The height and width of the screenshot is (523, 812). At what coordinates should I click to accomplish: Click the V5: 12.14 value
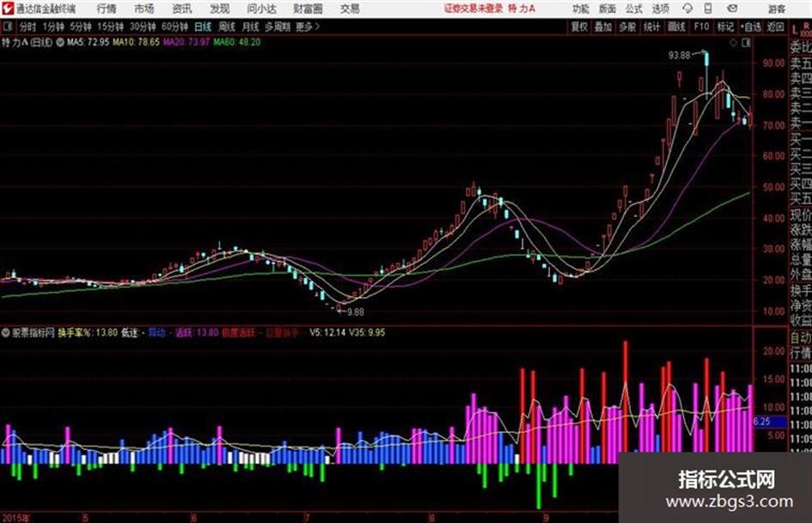pyautogui.click(x=327, y=332)
